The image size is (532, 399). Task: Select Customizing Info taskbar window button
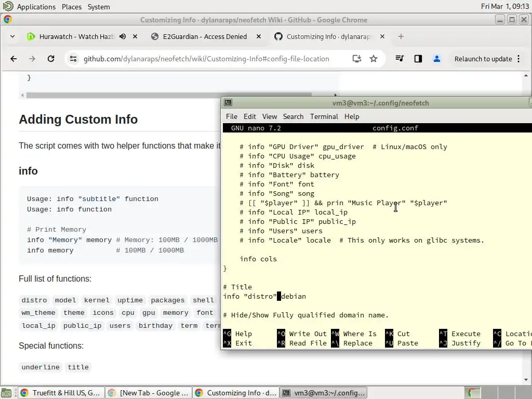(x=236, y=393)
